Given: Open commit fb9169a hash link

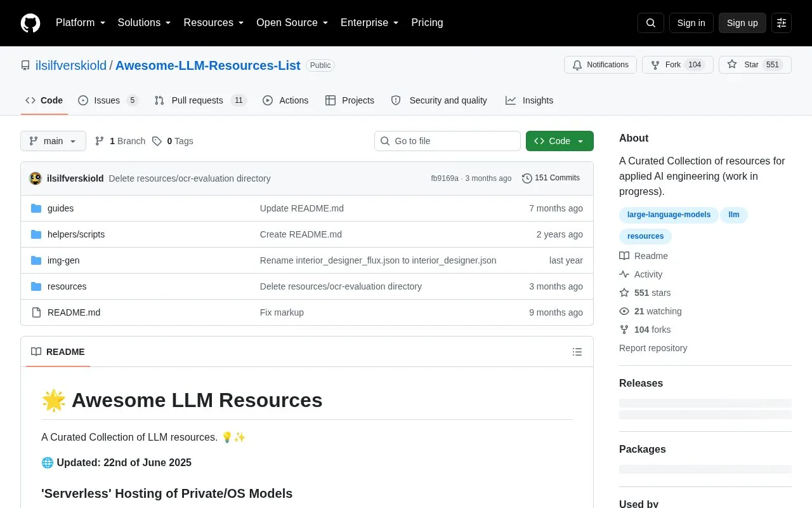Looking at the screenshot, I should pos(445,178).
